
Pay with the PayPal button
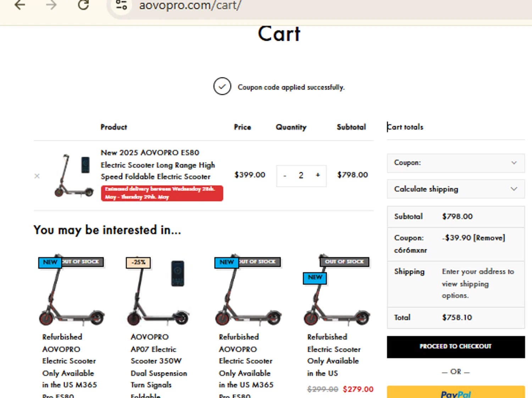[x=456, y=392]
